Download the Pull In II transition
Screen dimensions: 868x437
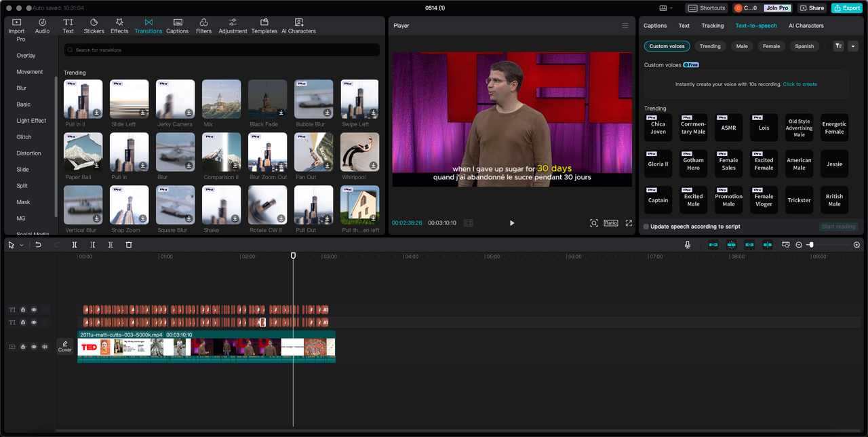[97, 113]
